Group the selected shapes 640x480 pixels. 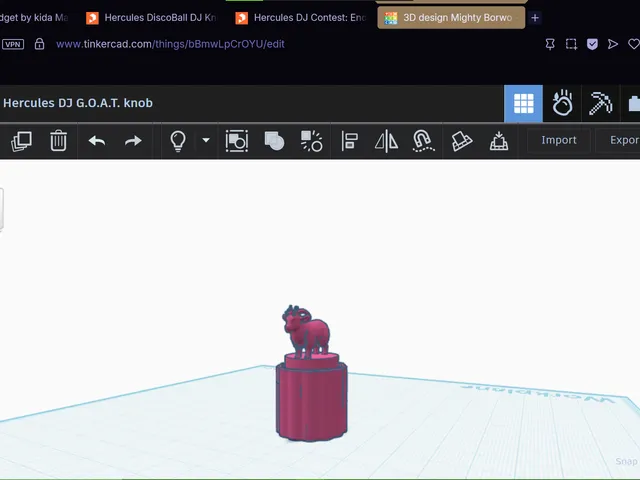coord(237,141)
